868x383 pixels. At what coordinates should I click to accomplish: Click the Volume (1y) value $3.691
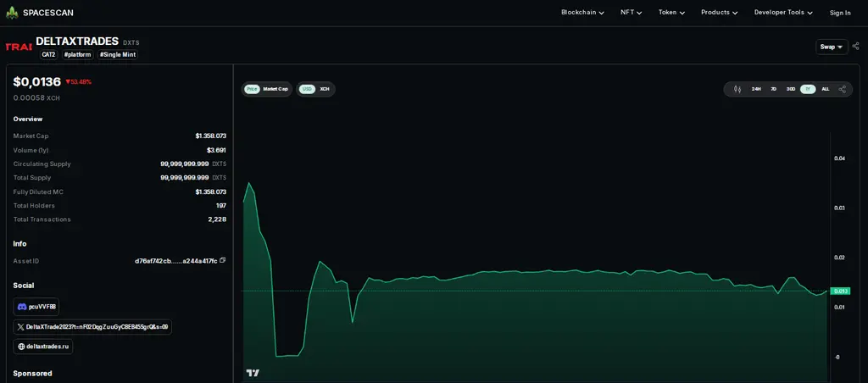click(216, 150)
